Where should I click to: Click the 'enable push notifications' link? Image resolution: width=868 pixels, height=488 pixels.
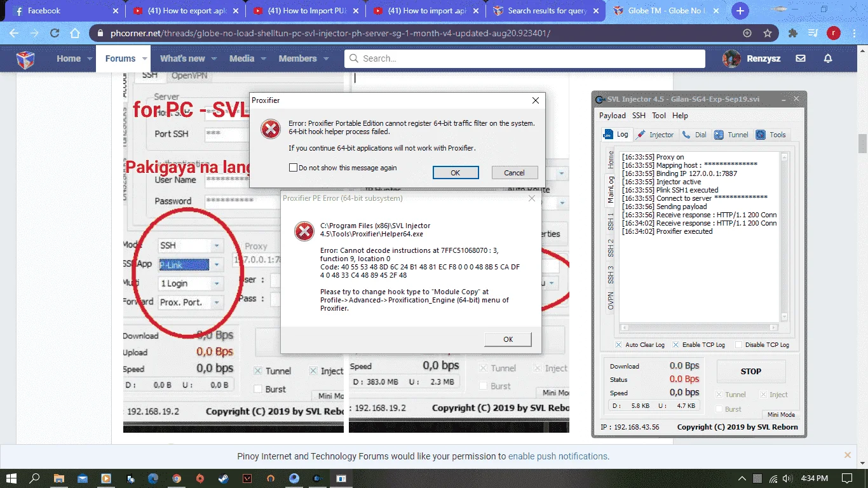point(558,456)
